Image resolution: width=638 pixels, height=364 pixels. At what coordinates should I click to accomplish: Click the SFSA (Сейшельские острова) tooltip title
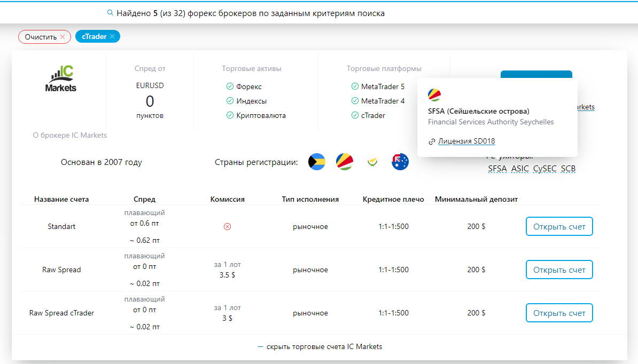(479, 112)
